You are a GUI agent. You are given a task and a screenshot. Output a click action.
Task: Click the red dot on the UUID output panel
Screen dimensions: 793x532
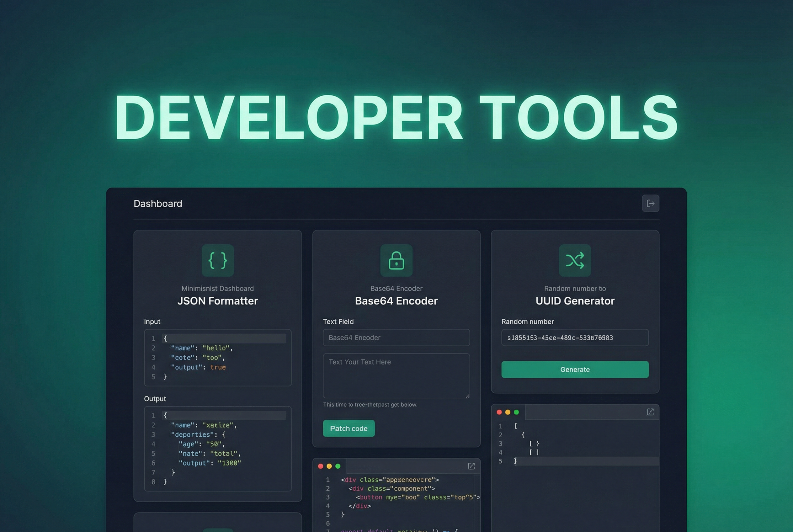click(499, 412)
